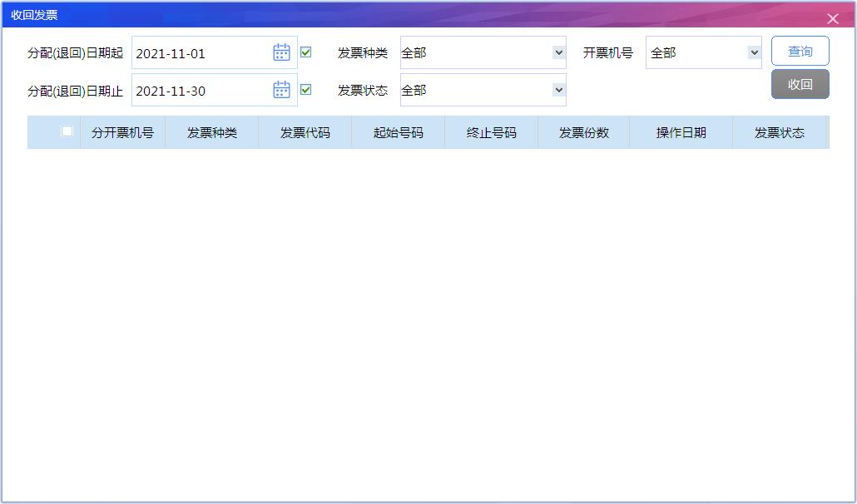857x504 pixels.
Task: Click the 发票状态 column header
Action: 781,132
